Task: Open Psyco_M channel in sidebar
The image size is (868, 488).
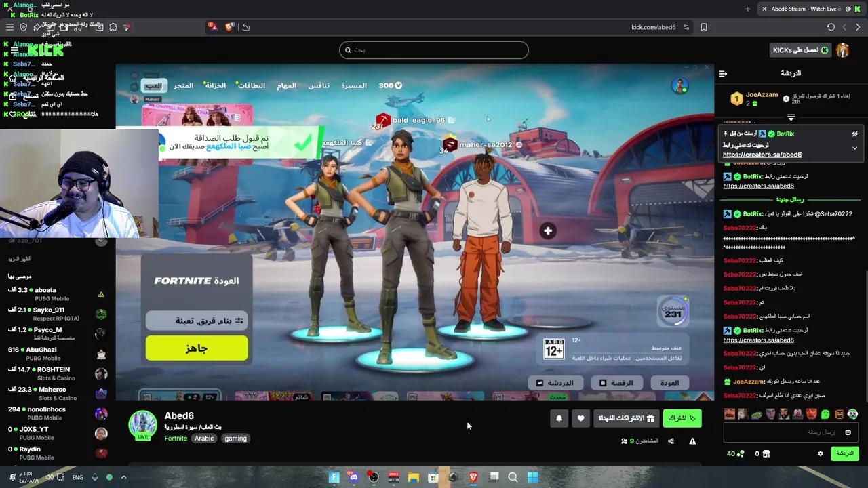Action: click(x=54, y=333)
